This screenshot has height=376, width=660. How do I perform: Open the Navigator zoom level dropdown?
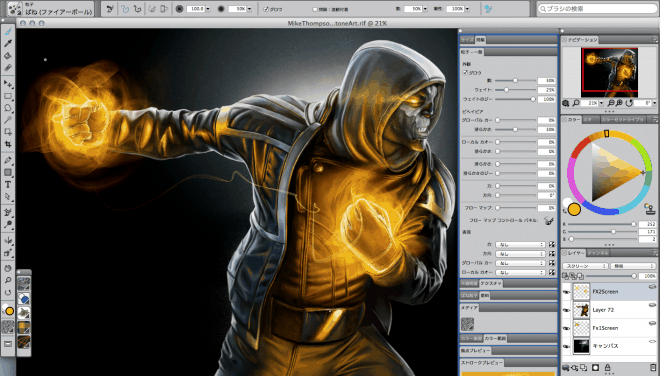coord(601,103)
